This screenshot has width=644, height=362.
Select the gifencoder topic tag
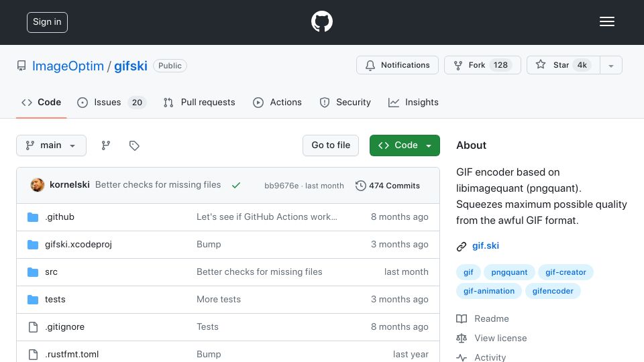click(553, 291)
